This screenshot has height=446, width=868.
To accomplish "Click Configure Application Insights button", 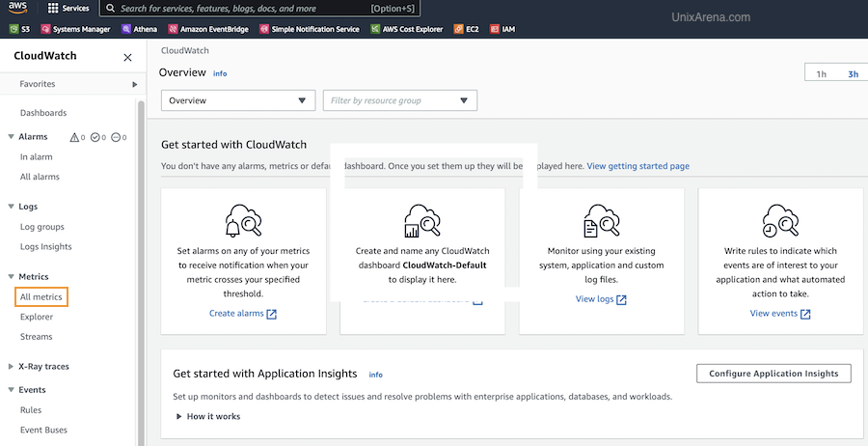I will click(x=773, y=374).
